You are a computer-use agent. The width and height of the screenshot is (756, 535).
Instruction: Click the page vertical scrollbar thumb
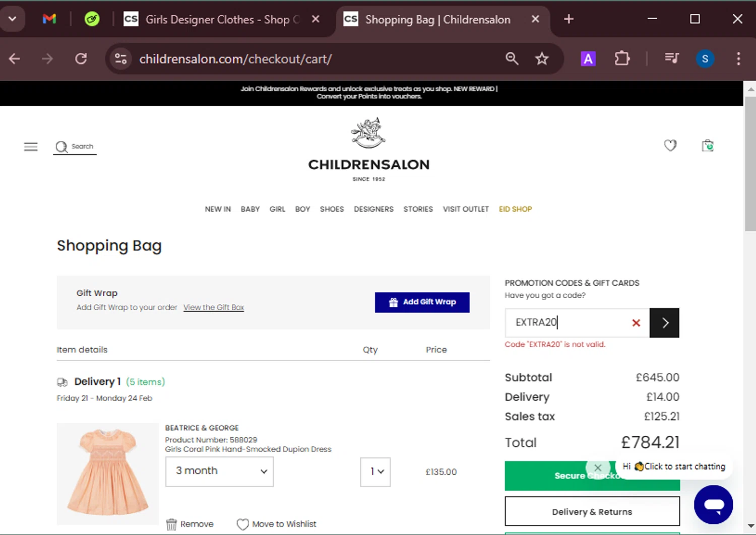click(750, 164)
